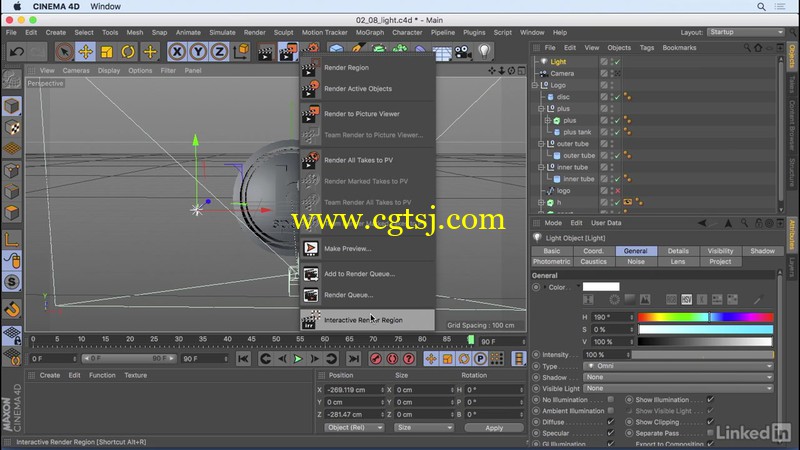The width and height of the screenshot is (800, 450).
Task: Click the Snap magnet icon in left palette
Action: pos(12,309)
